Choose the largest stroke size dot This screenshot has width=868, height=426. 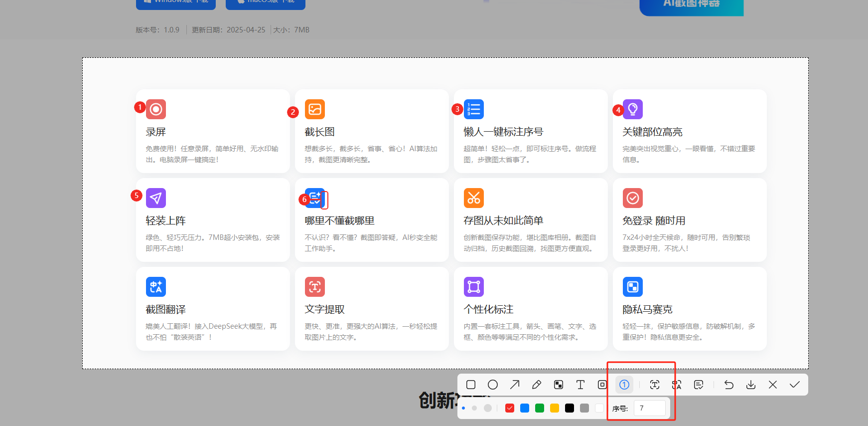(x=488, y=408)
